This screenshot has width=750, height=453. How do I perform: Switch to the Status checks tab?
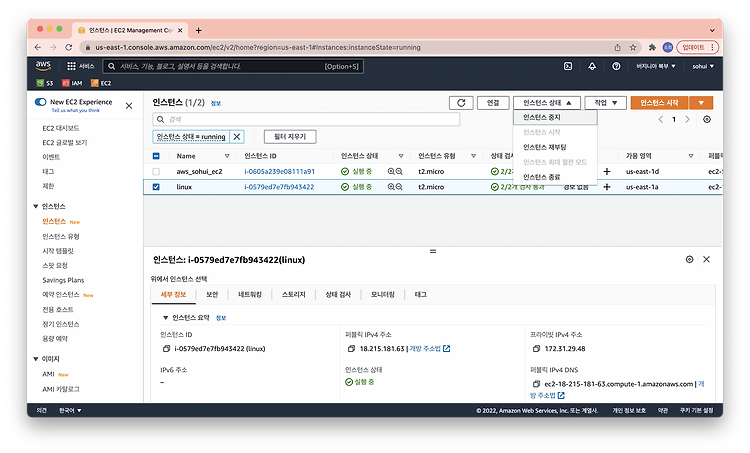pos(338,295)
